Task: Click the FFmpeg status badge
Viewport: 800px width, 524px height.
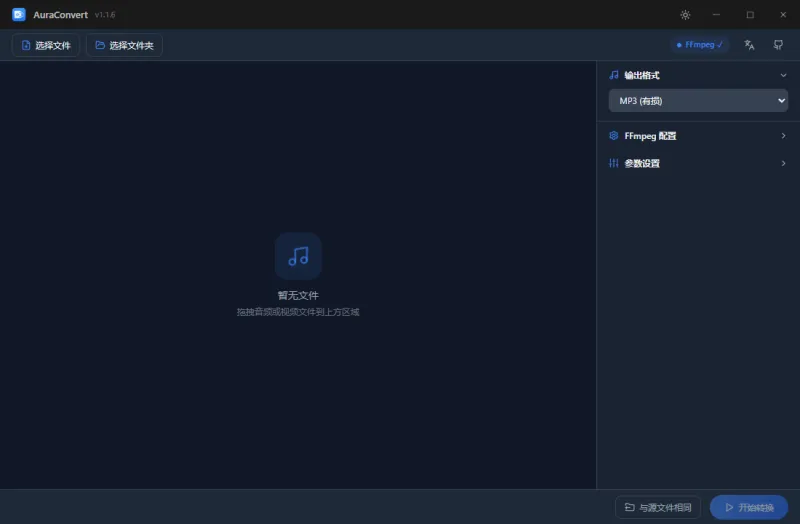Action: 699,45
